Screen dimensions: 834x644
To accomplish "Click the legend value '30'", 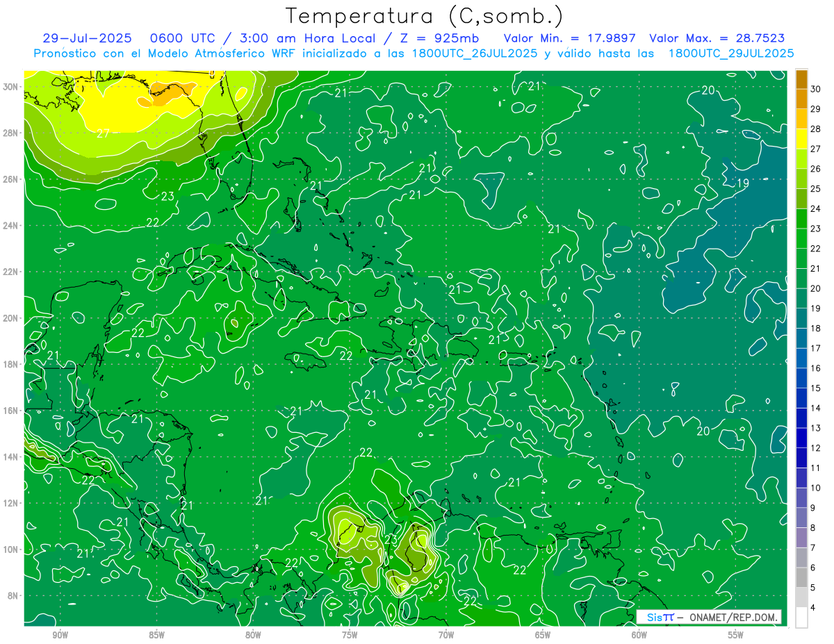I will pos(816,90).
